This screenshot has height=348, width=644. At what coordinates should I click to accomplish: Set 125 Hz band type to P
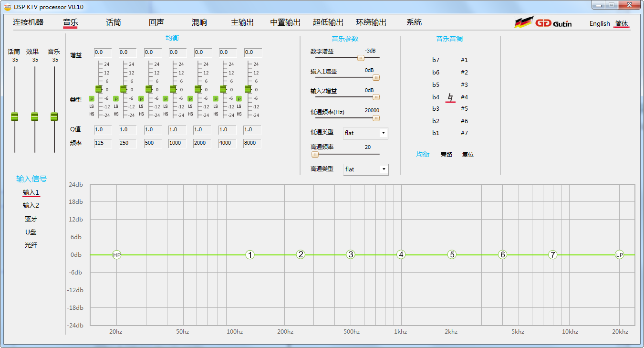pos(92,99)
